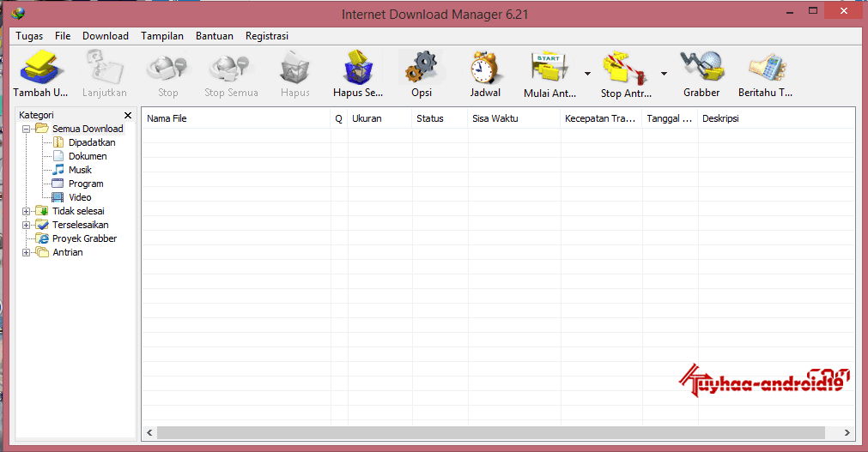Select the Video category
The image size is (868, 452).
(x=80, y=197)
